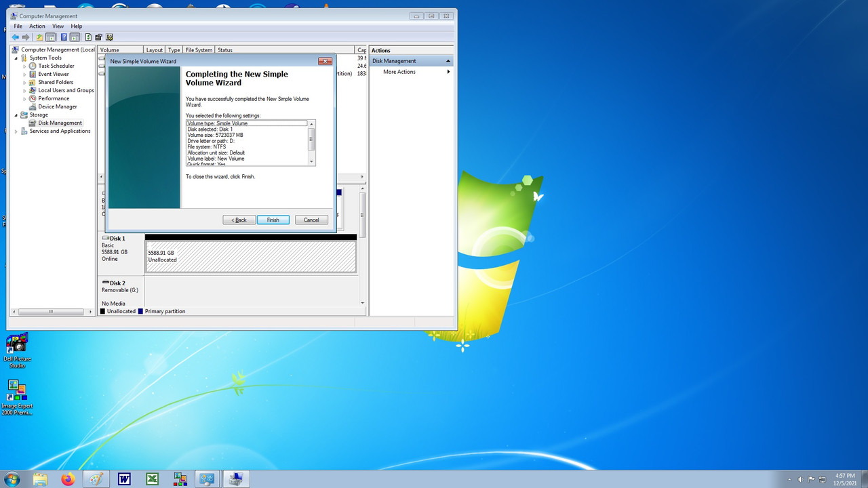Click Finish to complete the wizard
The width and height of the screenshot is (868, 488).
pyautogui.click(x=273, y=220)
